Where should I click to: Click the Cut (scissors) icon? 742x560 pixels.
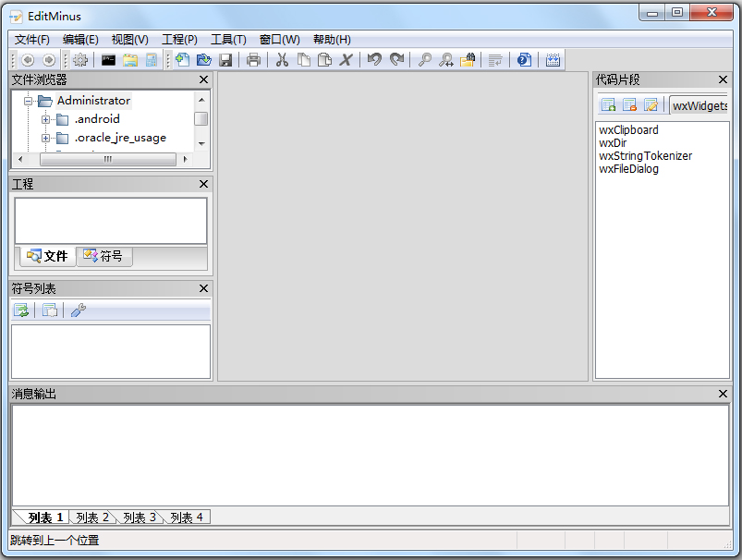tap(283, 60)
